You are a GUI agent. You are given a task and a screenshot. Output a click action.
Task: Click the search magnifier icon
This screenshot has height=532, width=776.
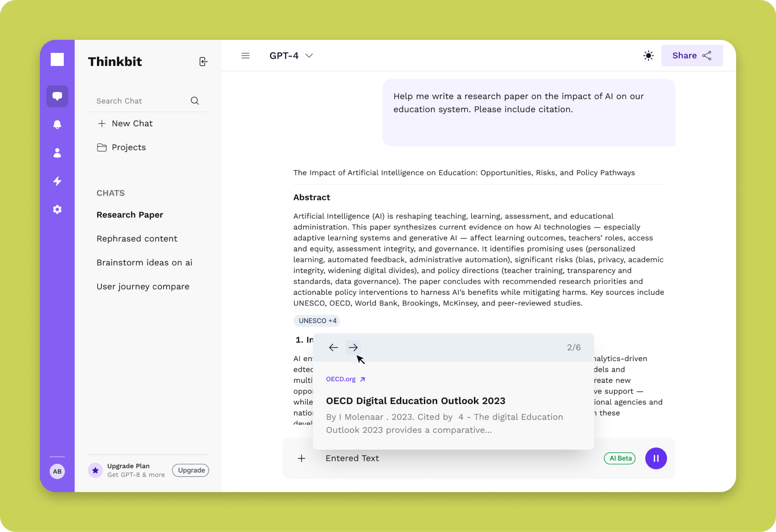[x=194, y=101]
